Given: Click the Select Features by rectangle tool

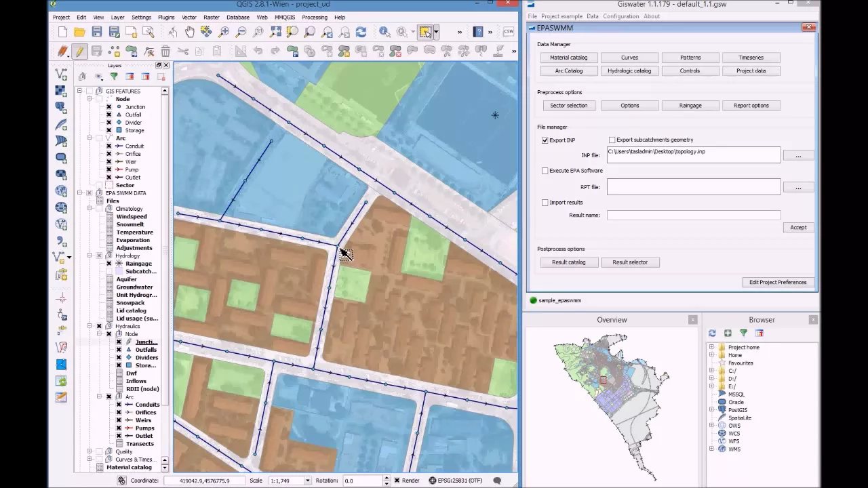Looking at the screenshot, I should pyautogui.click(x=425, y=32).
